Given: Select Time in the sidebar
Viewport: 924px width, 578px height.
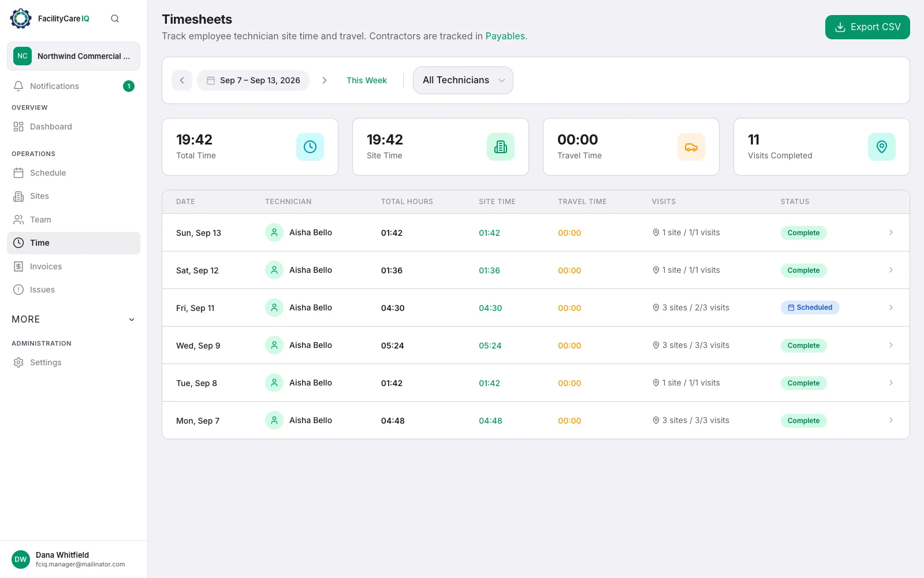Looking at the screenshot, I should point(73,243).
